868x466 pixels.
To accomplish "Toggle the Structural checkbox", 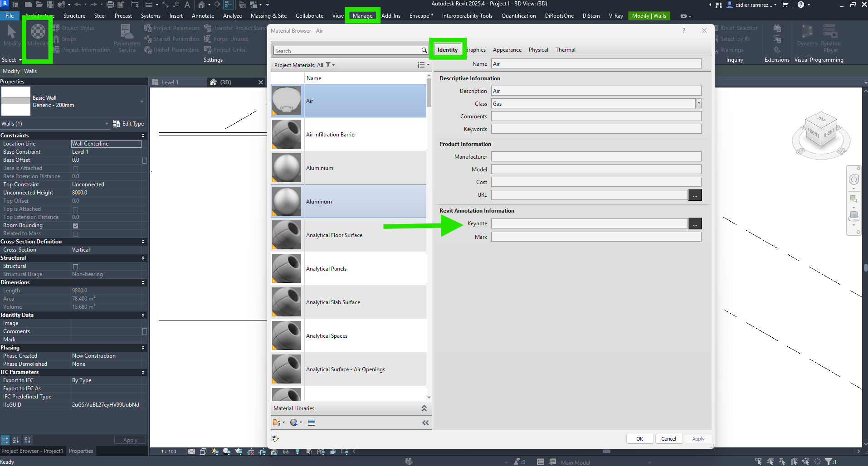I will click(x=75, y=267).
